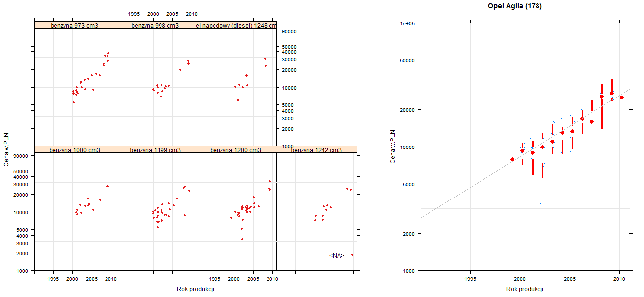
Task: Click "2010" on the axis above the 998 cm3 panel
Action: 192,14
